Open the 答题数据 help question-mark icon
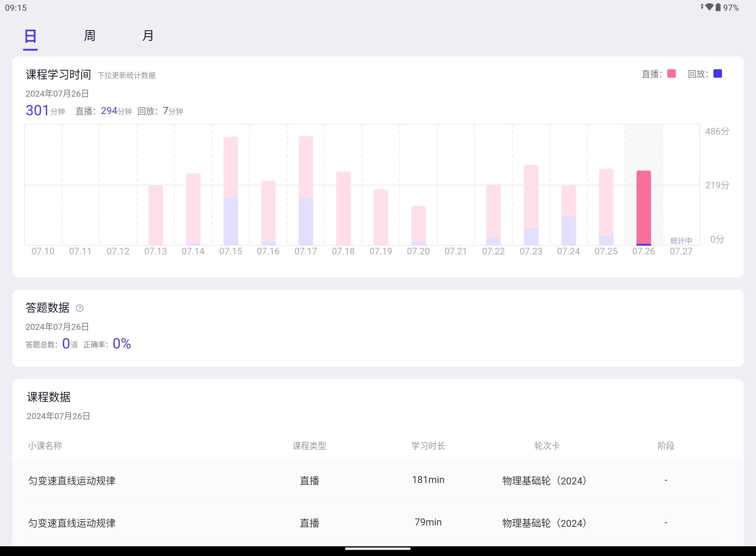The height and width of the screenshot is (556, 756). pos(80,308)
